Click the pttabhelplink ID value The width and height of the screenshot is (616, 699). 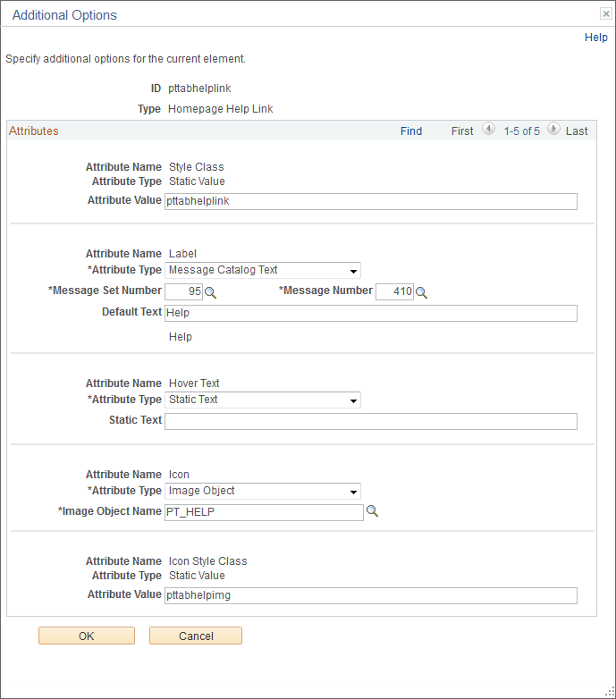(x=199, y=88)
